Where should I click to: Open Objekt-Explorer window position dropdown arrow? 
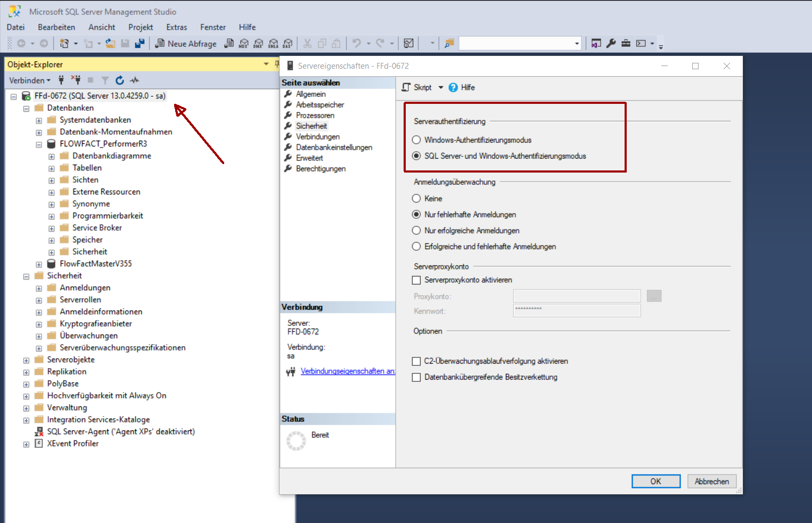pyautogui.click(x=266, y=64)
